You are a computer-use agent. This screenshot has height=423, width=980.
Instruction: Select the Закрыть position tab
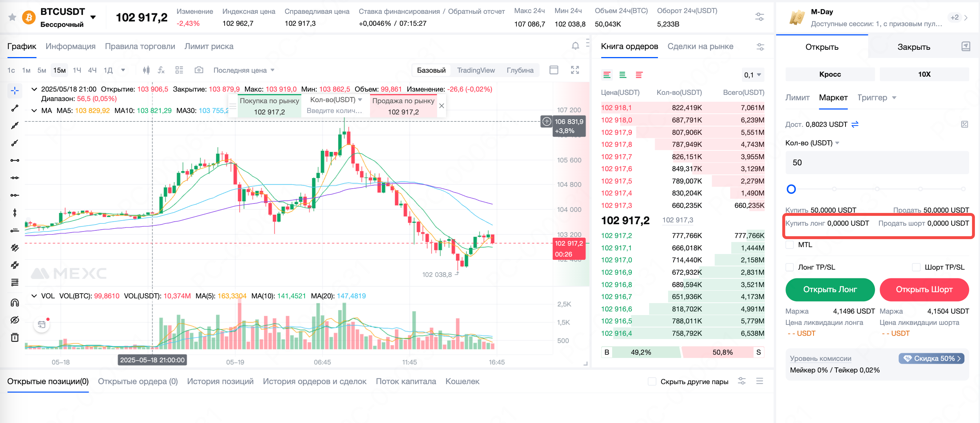pos(913,47)
